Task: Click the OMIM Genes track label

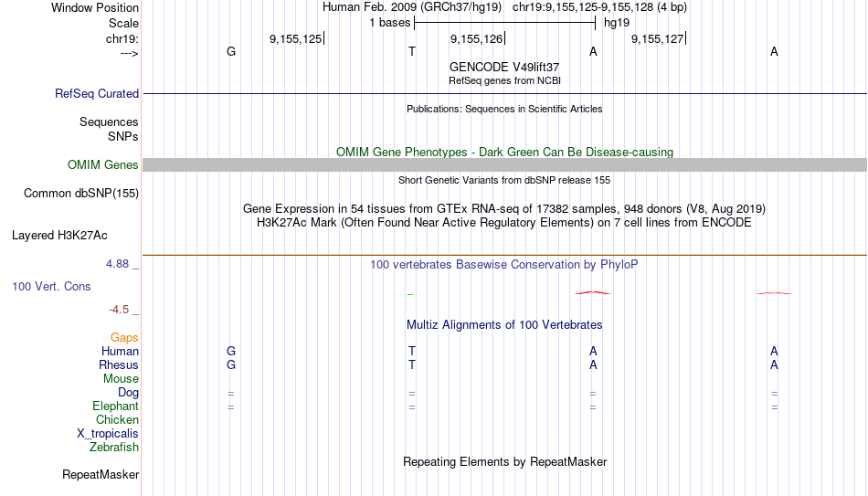Action: pyautogui.click(x=102, y=165)
